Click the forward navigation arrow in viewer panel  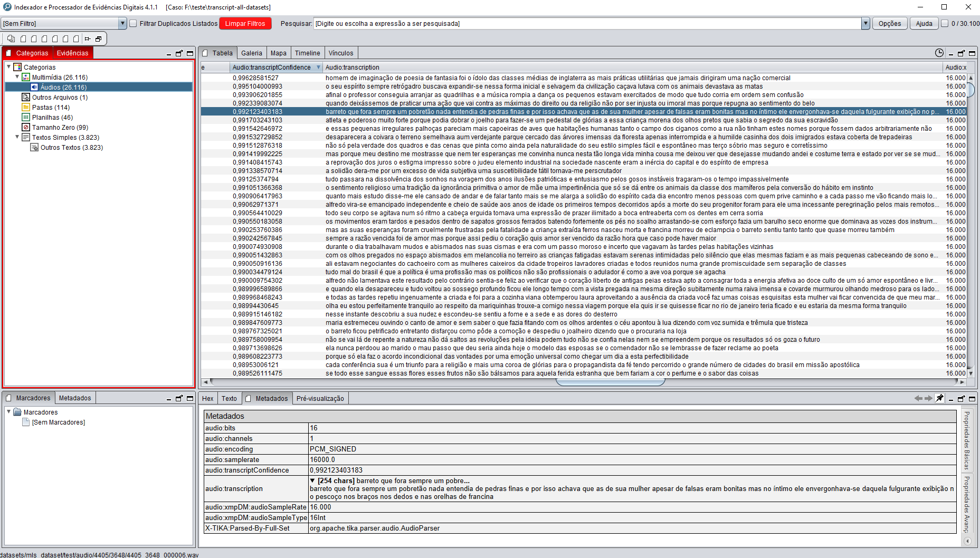(x=928, y=398)
